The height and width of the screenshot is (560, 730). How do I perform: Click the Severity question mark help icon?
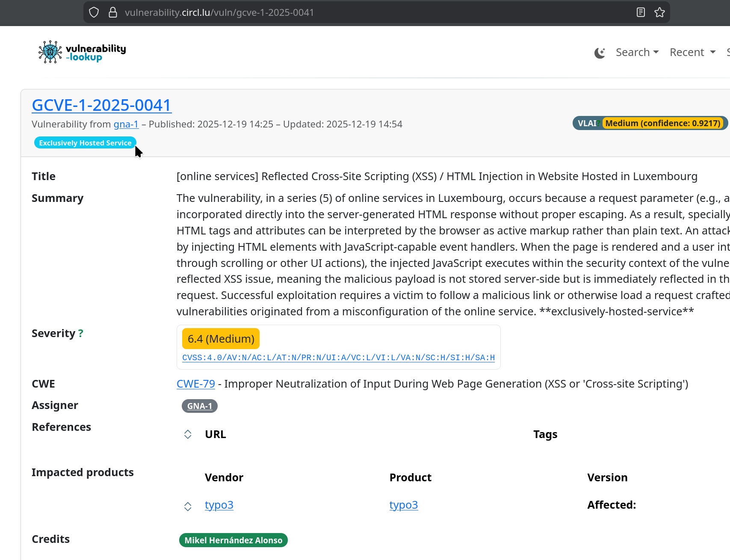pos(81,333)
